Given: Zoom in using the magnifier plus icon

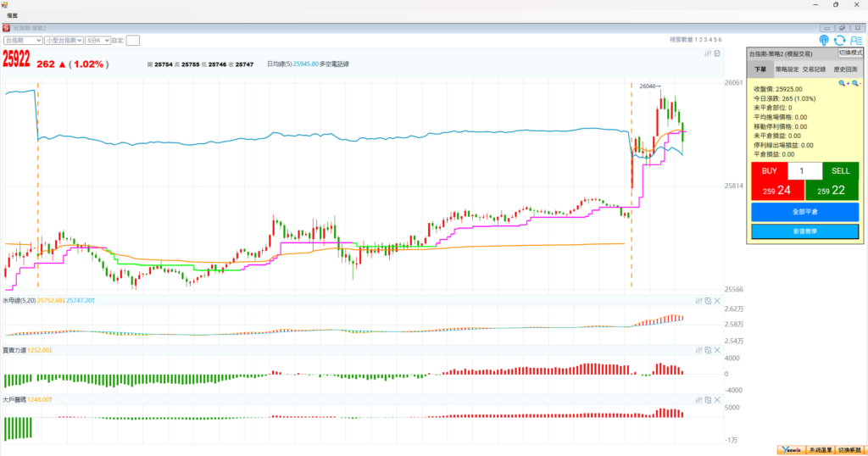Looking at the screenshot, I should click(843, 83).
